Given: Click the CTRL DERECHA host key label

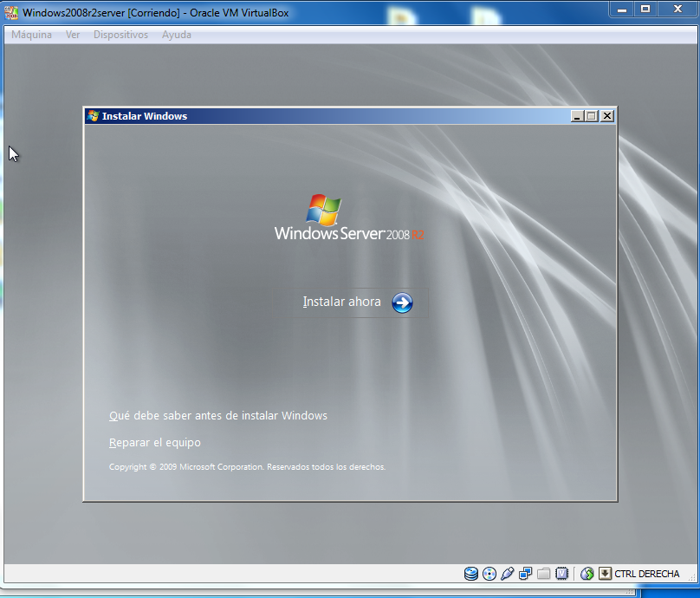Looking at the screenshot, I should point(646,574).
